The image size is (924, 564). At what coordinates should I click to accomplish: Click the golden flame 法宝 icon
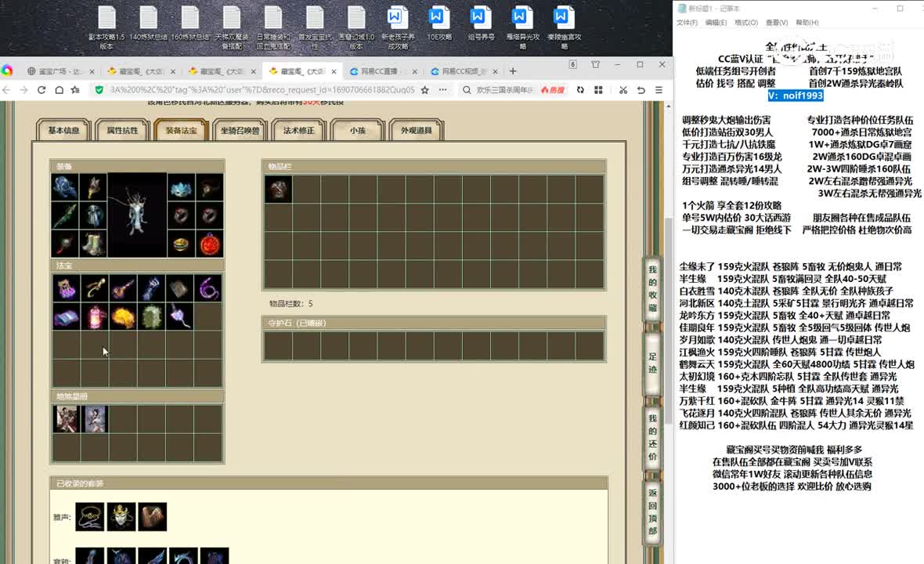[123, 316]
